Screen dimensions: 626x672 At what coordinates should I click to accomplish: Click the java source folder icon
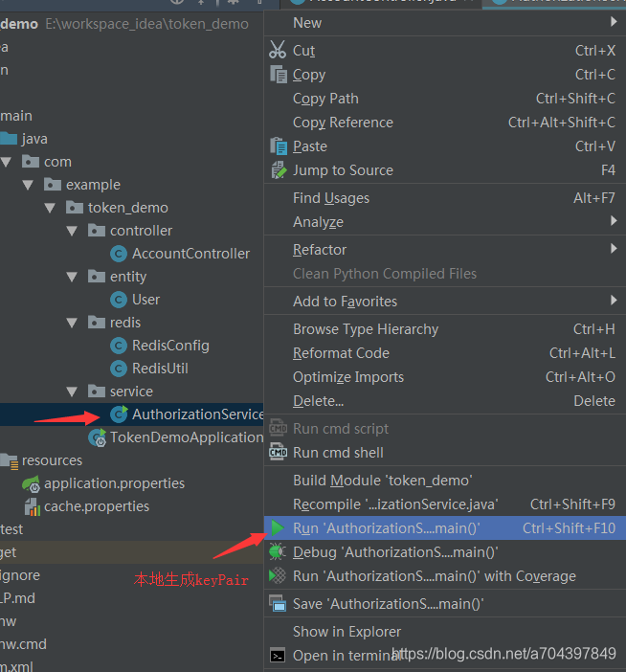tap(9, 138)
